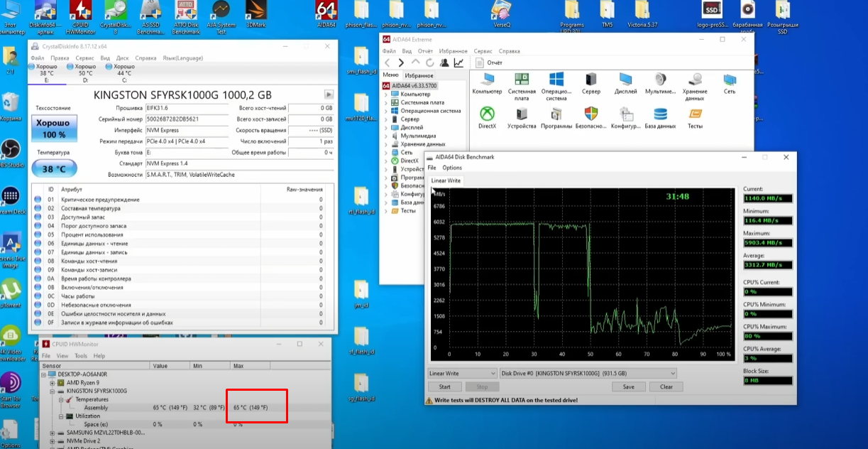The height and width of the screenshot is (449, 868).
Task: Click the AIDA64 graph chart toolbar icon
Action: (x=458, y=63)
